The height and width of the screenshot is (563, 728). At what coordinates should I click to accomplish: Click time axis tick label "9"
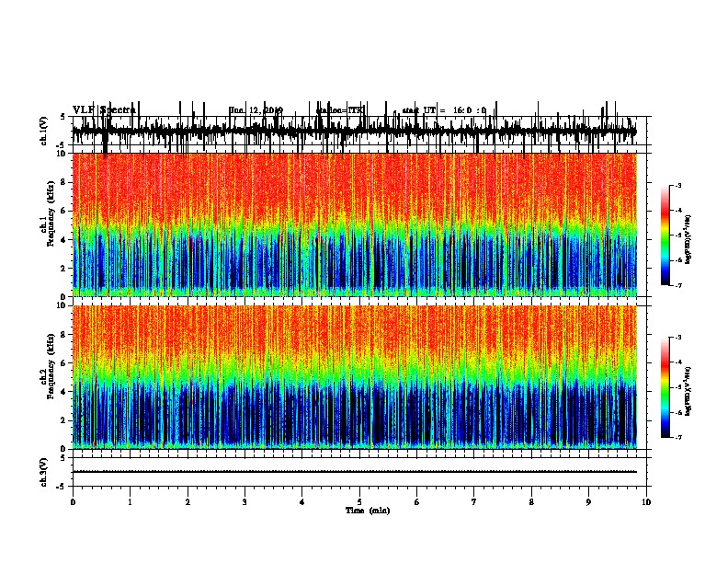click(588, 502)
